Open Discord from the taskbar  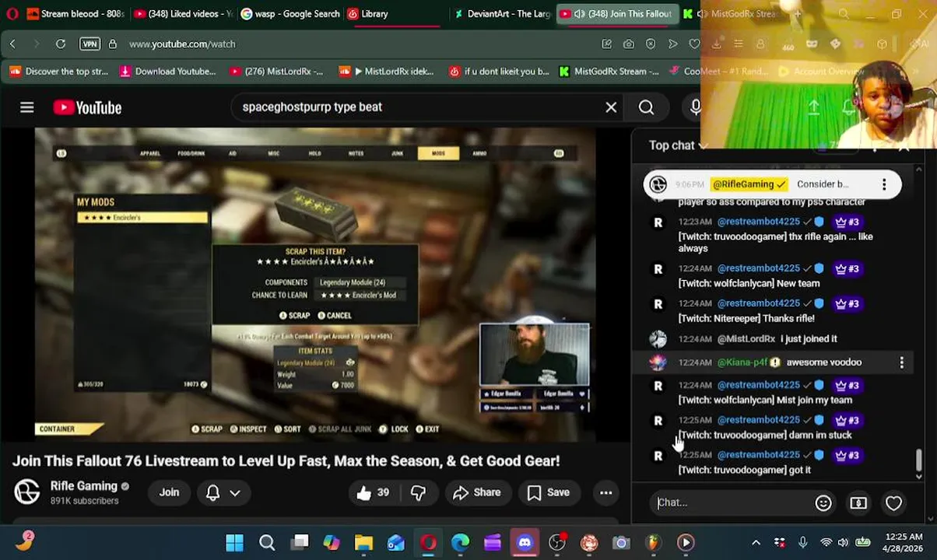(x=525, y=543)
